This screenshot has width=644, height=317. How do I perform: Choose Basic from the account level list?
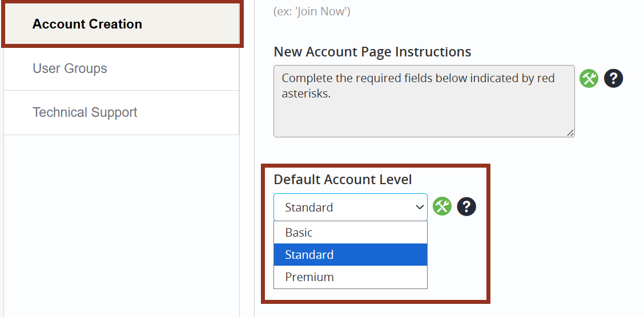351,233
